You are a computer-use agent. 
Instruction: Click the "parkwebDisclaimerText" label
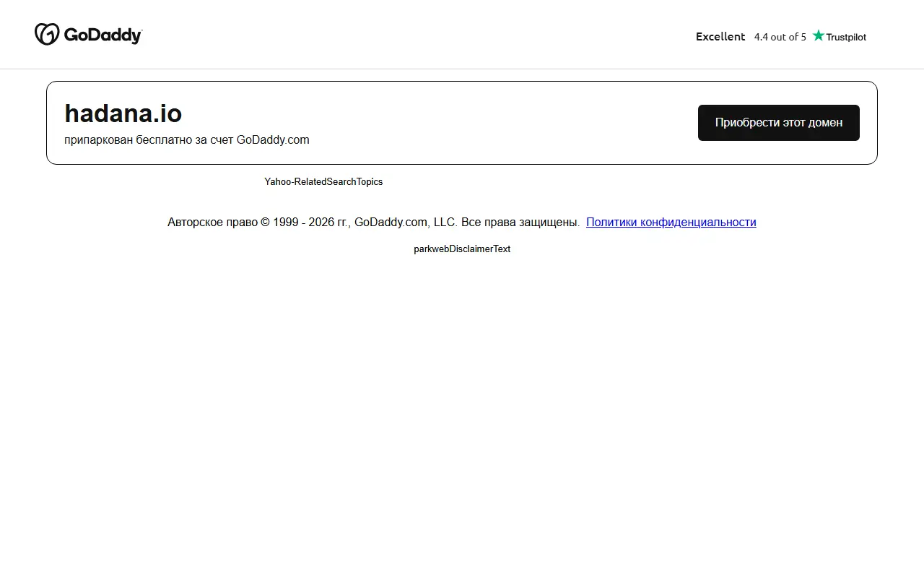click(462, 249)
